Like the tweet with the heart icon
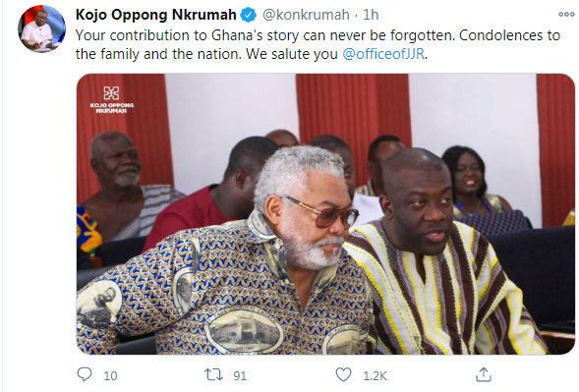 343,374
